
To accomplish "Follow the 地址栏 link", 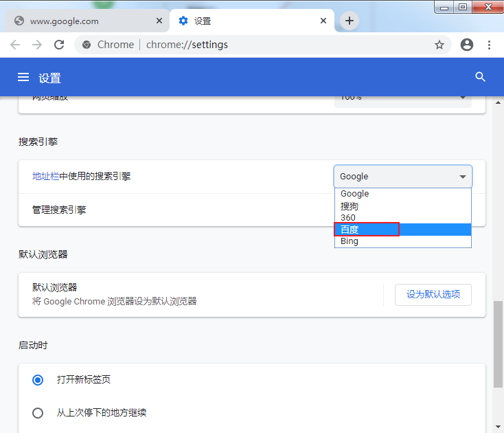I will pos(45,176).
